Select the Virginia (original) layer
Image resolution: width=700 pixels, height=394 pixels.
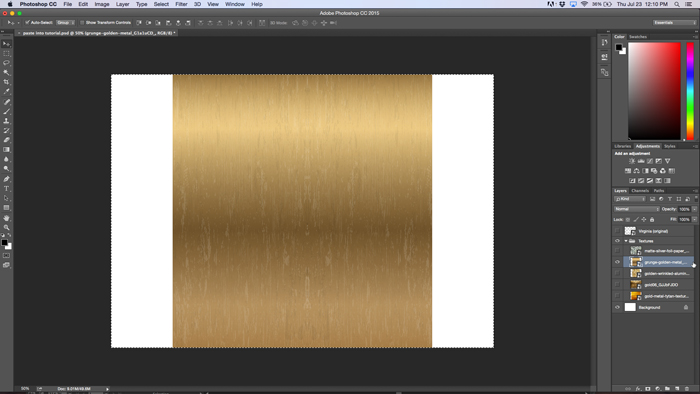coord(653,231)
